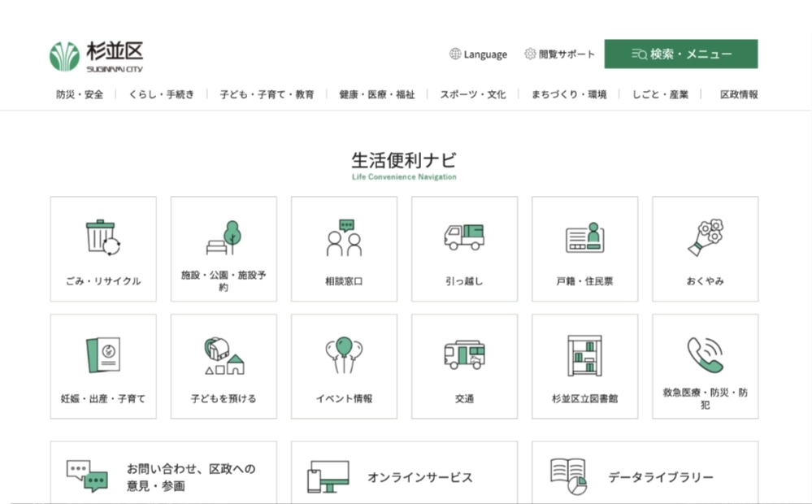Select the 施設・公園・施設予約 park bench icon
The width and height of the screenshot is (812, 504).
click(224, 237)
